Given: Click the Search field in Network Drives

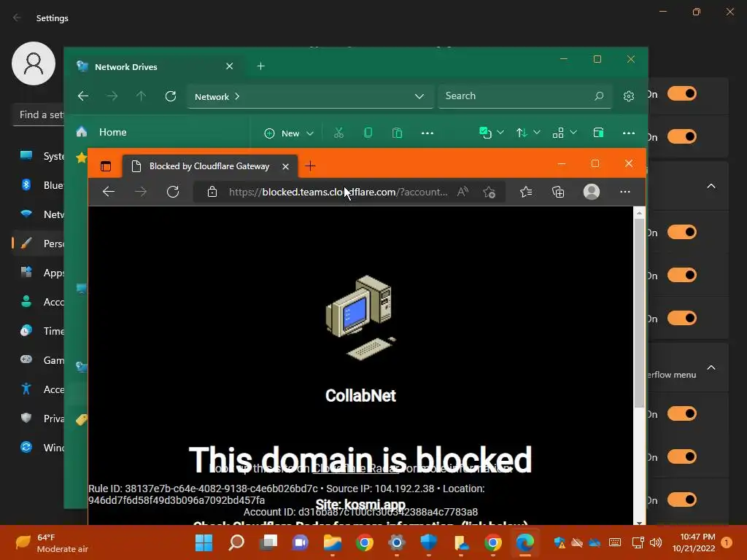Looking at the screenshot, I should click(524, 96).
